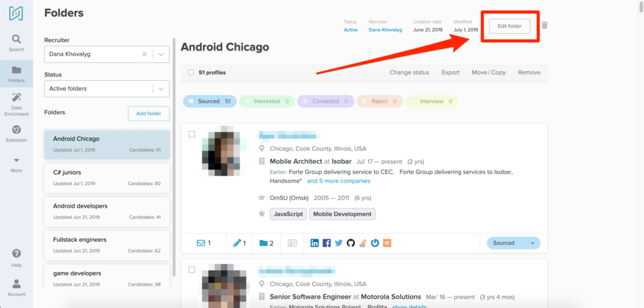The image size is (644, 308).
Task: Tick the Sourced filter checkbox
Action: click(191, 101)
